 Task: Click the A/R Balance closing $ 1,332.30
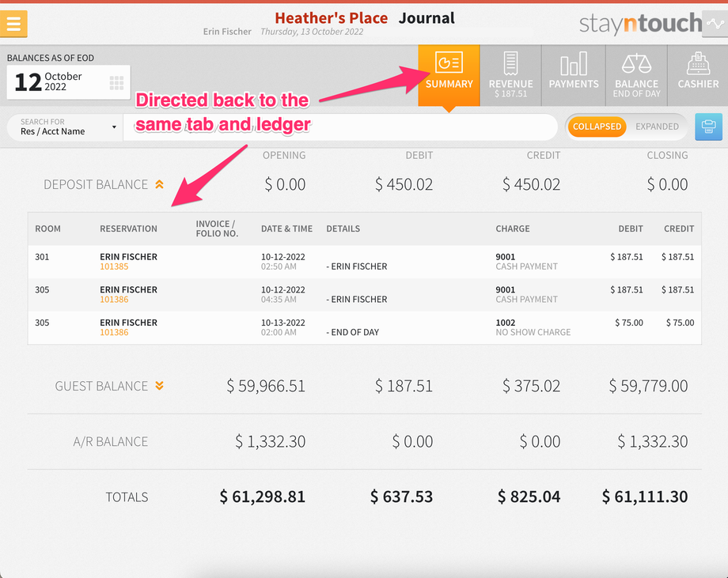click(652, 442)
